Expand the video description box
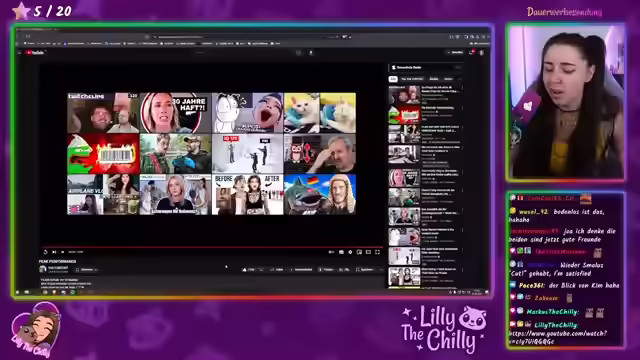Screen dimensions: 640x360 [x=211, y=282]
